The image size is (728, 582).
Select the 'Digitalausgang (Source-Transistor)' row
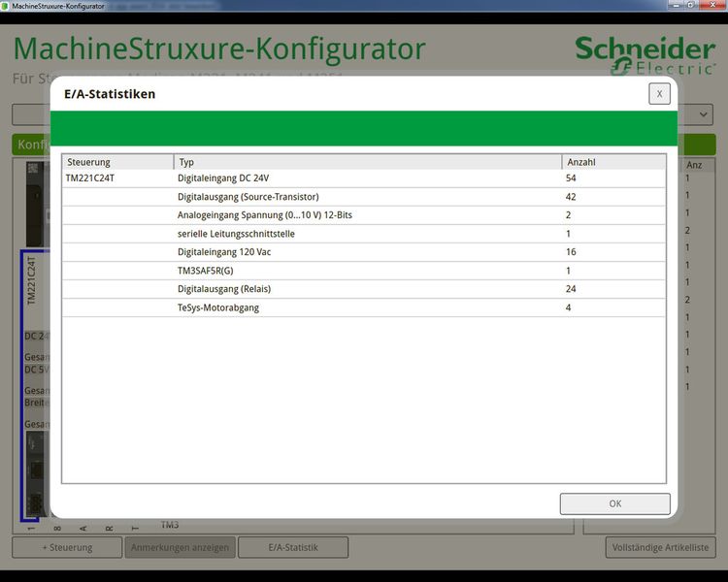tap(364, 197)
